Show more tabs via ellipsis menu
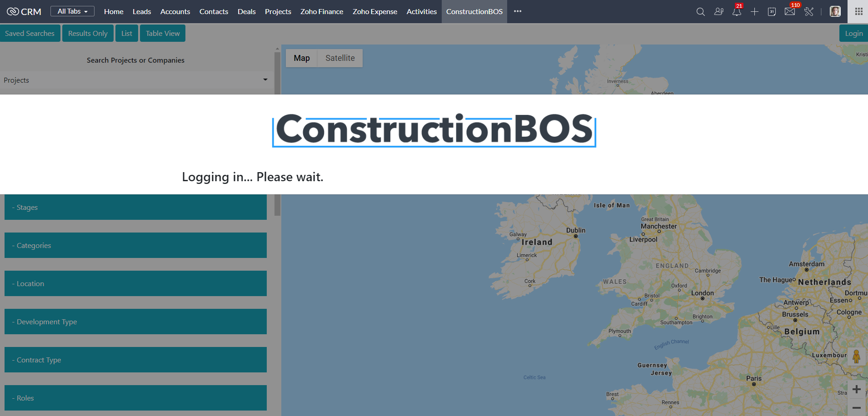The image size is (868, 416). (x=518, y=11)
